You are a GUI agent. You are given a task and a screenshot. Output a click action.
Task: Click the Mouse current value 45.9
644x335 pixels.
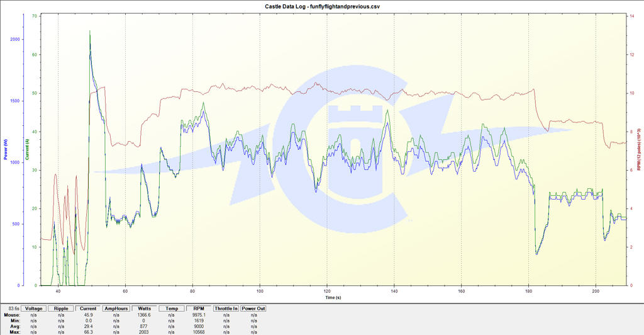point(88,315)
